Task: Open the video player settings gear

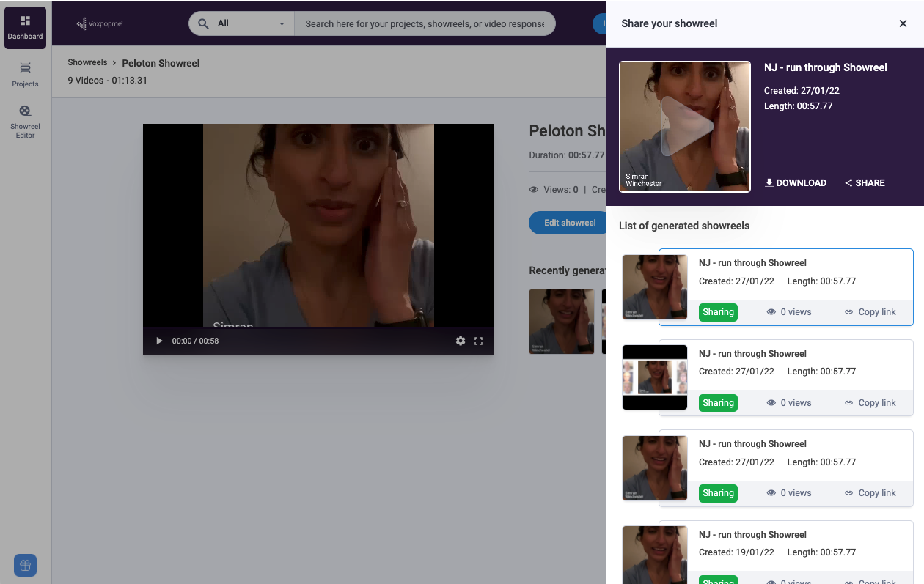Action: point(461,341)
